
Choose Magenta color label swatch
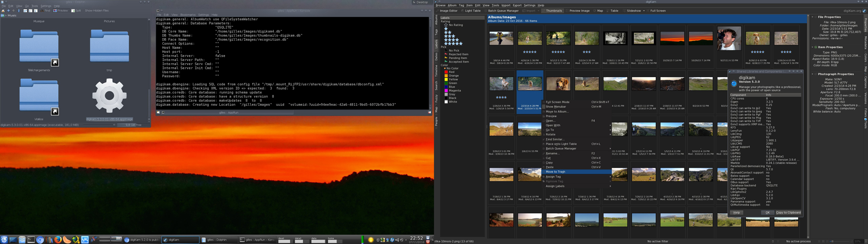(x=446, y=91)
